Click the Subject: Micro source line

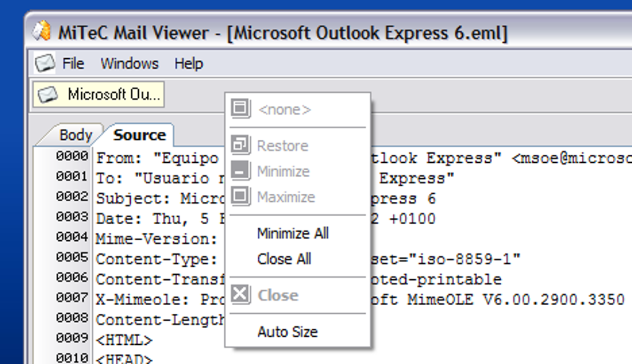(x=160, y=199)
